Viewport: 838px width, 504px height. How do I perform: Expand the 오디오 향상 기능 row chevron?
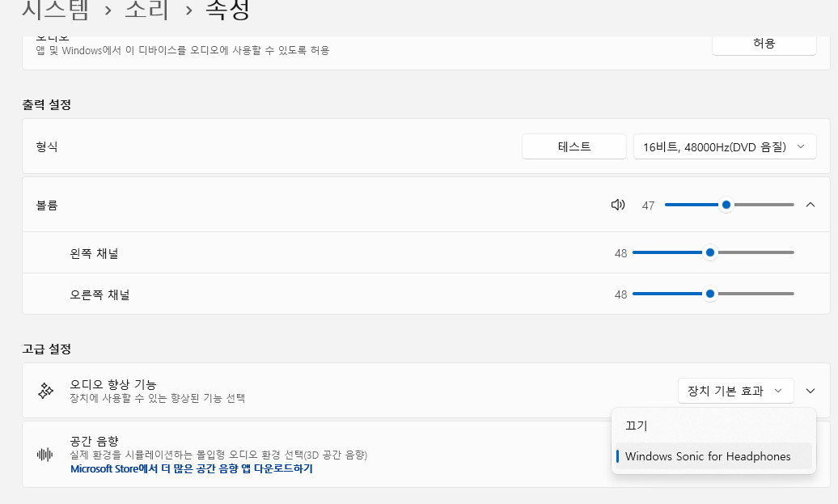point(810,391)
